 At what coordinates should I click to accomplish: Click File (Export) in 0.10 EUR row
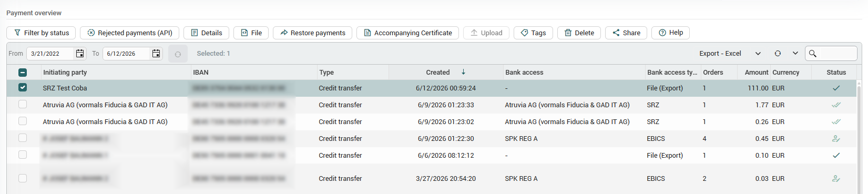click(x=665, y=155)
